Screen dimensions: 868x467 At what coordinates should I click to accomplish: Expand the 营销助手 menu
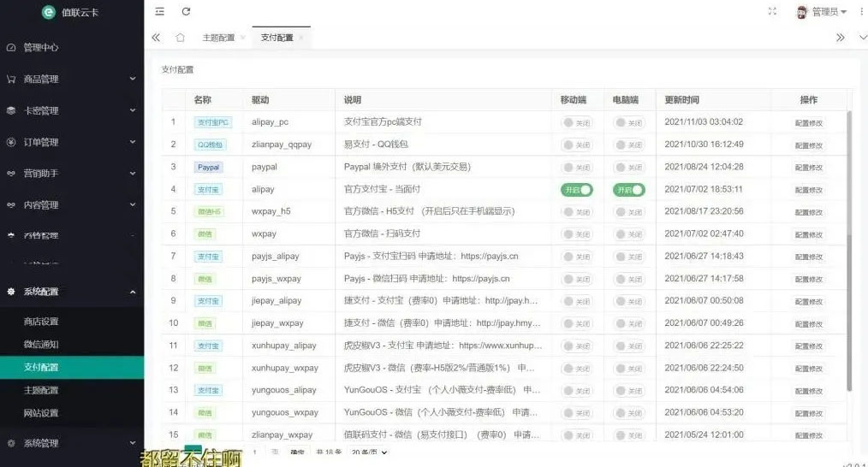tap(133, 174)
